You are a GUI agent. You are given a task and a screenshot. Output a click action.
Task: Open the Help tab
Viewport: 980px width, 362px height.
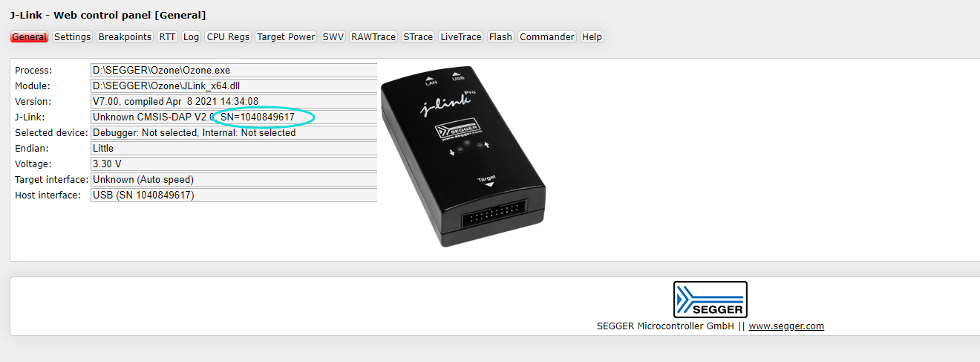coord(592,36)
